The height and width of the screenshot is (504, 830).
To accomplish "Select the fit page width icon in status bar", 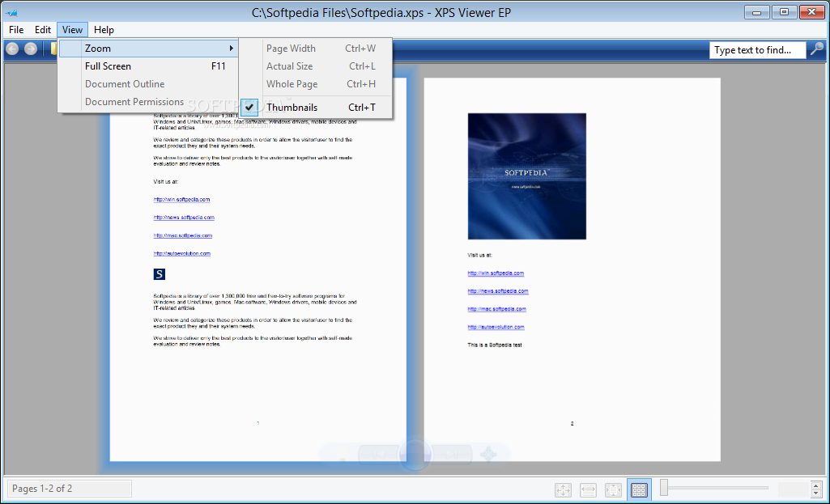I will (x=588, y=489).
